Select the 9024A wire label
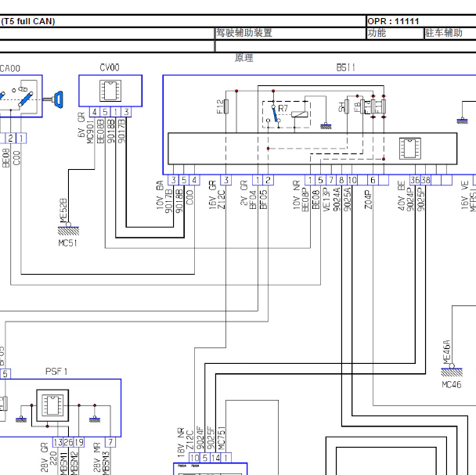 [x=337, y=200]
